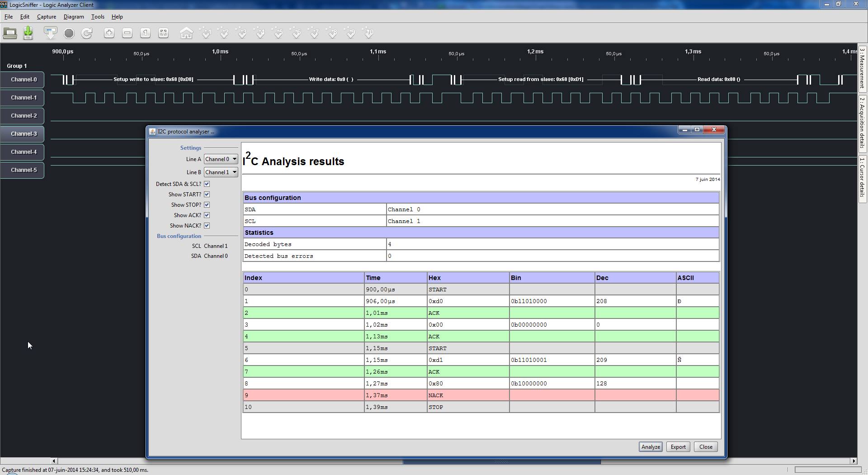Viewport: 868px width, 475px height.
Task: Jump to cursor 5 from the toolbar
Action: tap(278, 33)
